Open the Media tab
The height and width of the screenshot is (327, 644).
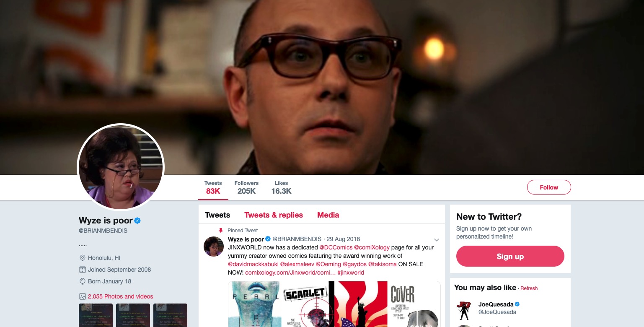(328, 215)
